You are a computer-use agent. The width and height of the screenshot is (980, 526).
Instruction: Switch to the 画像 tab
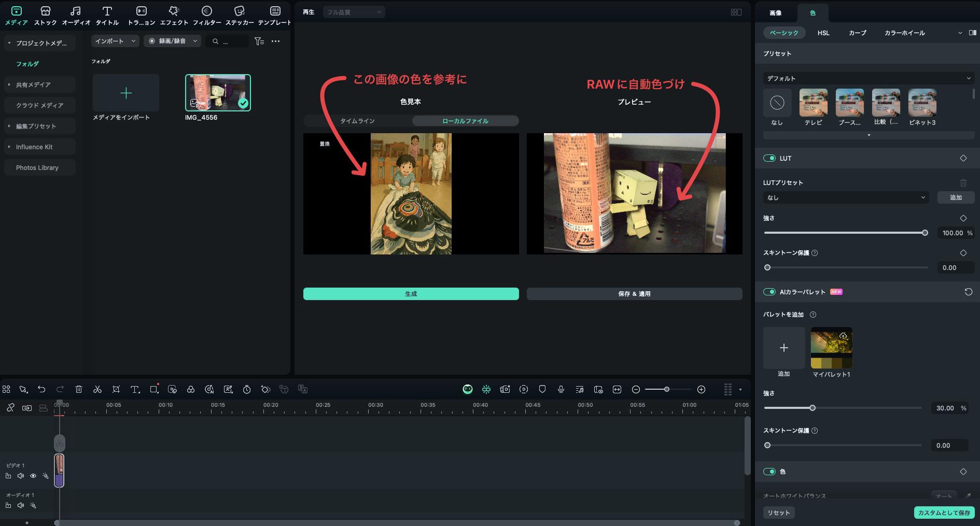pyautogui.click(x=775, y=13)
